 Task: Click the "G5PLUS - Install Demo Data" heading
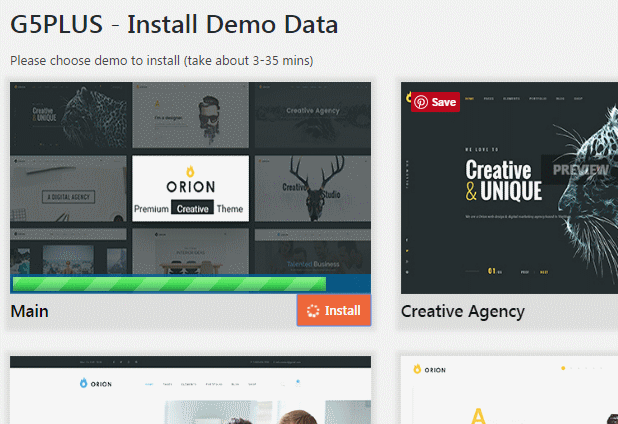click(174, 24)
